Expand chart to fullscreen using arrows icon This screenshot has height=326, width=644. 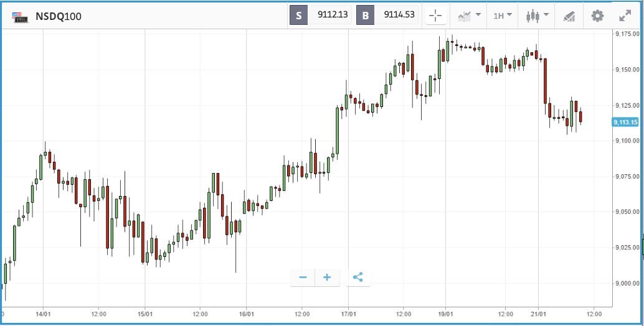pos(625,16)
